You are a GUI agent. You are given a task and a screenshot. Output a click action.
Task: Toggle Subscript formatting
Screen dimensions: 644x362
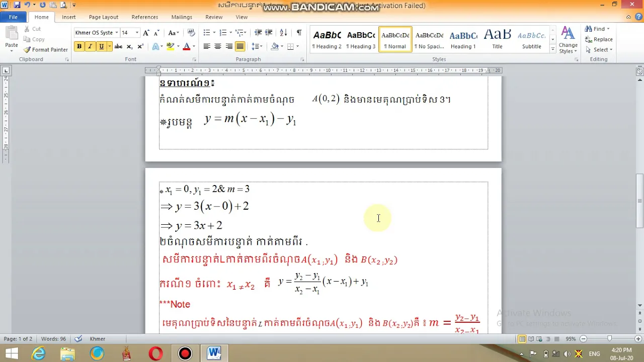pyautogui.click(x=129, y=46)
